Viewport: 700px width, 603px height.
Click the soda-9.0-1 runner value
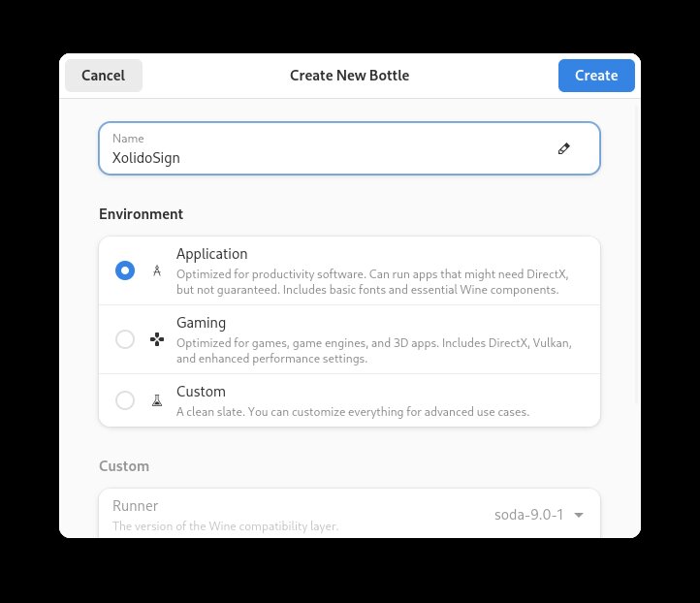click(x=529, y=515)
